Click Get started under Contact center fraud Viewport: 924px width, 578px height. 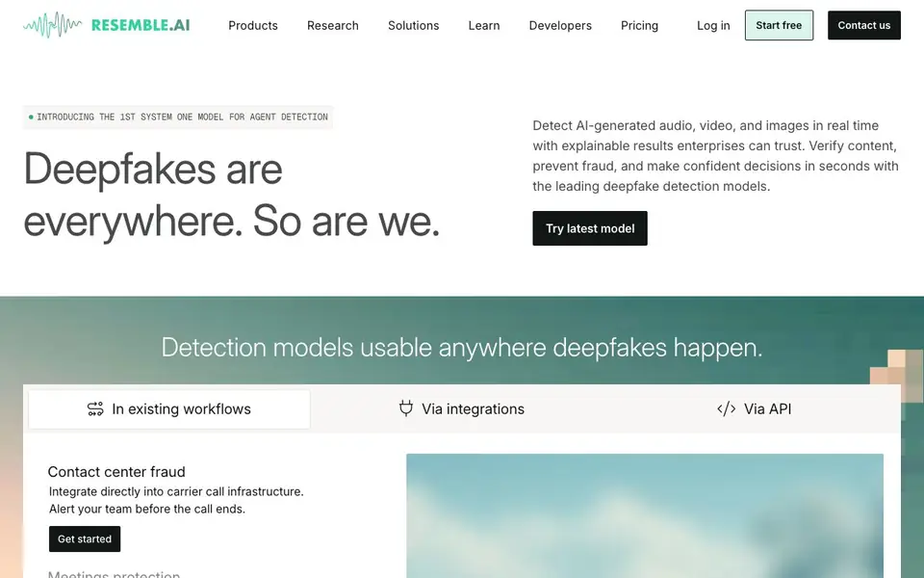[85, 539]
